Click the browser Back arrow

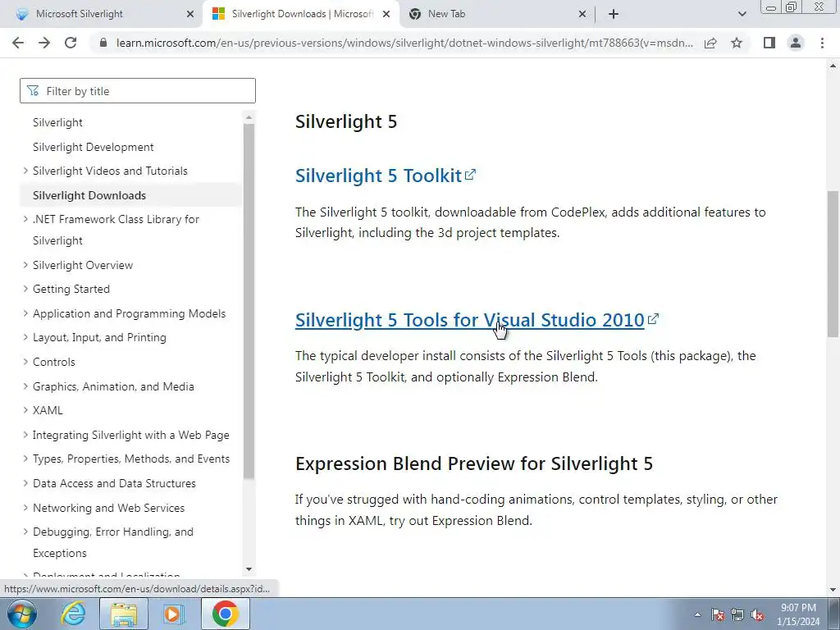click(18, 43)
